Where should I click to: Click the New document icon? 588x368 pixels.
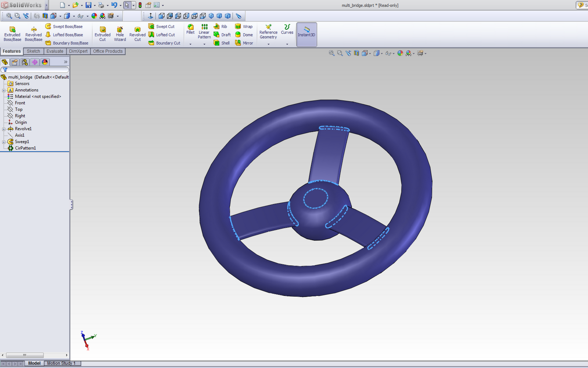[62, 5]
